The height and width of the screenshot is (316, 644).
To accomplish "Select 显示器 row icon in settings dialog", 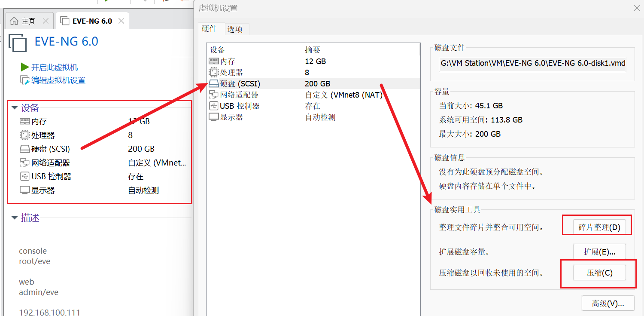I will point(213,117).
